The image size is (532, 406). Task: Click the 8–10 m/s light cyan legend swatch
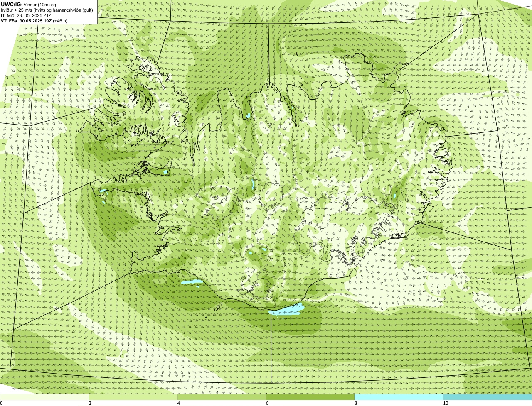(399, 397)
